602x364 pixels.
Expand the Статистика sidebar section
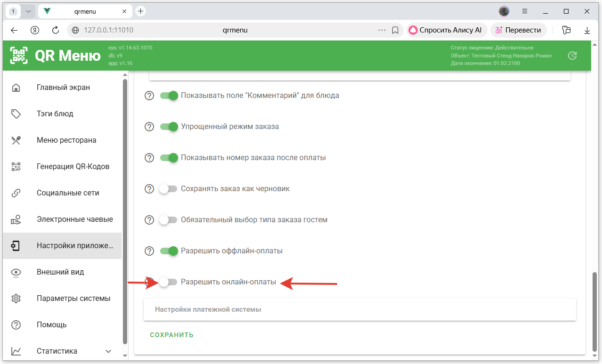pyautogui.click(x=108, y=351)
